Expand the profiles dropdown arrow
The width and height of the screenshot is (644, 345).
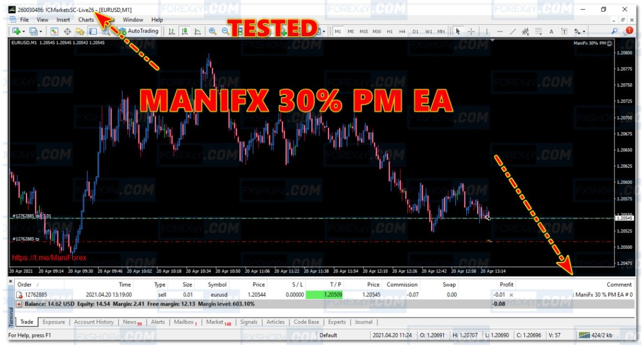[40, 31]
